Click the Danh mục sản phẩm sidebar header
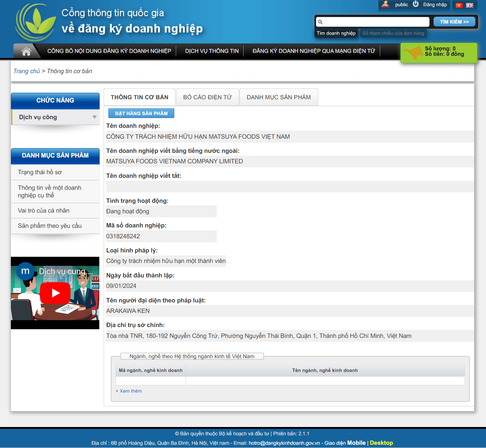 (55, 156)
